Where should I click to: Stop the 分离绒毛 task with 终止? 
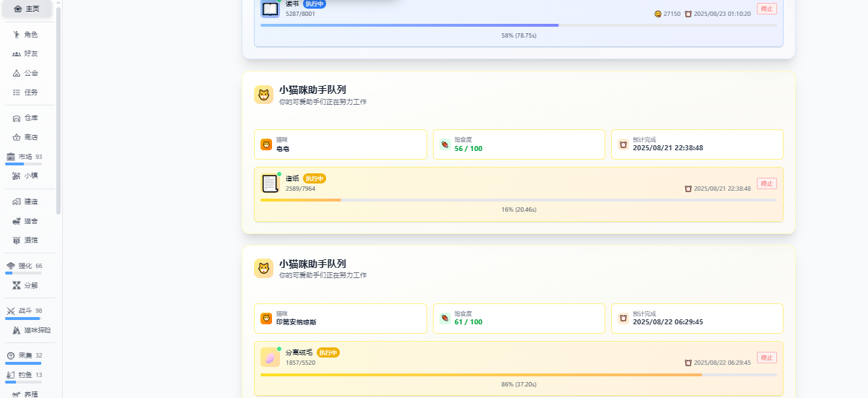pyautogui.click(x=767, y=358)
